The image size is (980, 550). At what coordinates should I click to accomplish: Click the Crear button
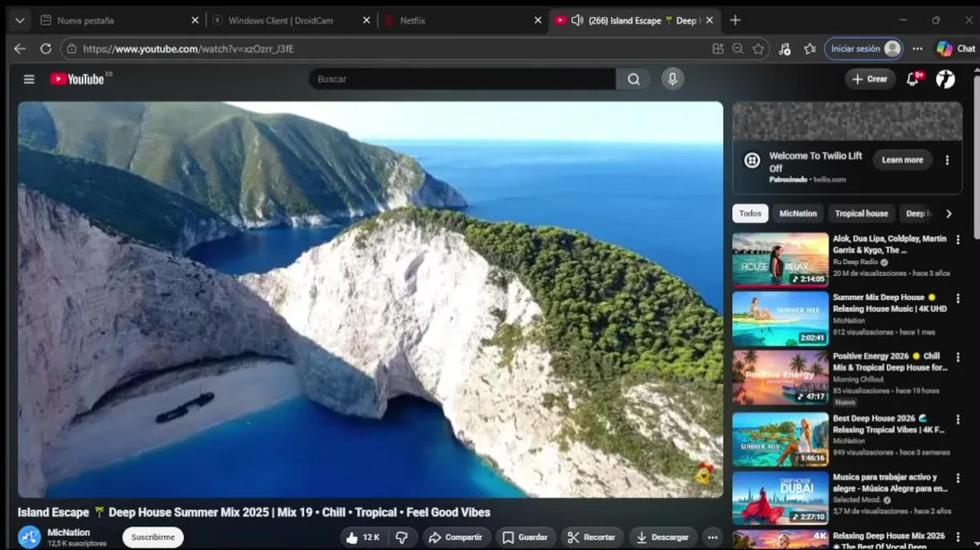(870, 79)
